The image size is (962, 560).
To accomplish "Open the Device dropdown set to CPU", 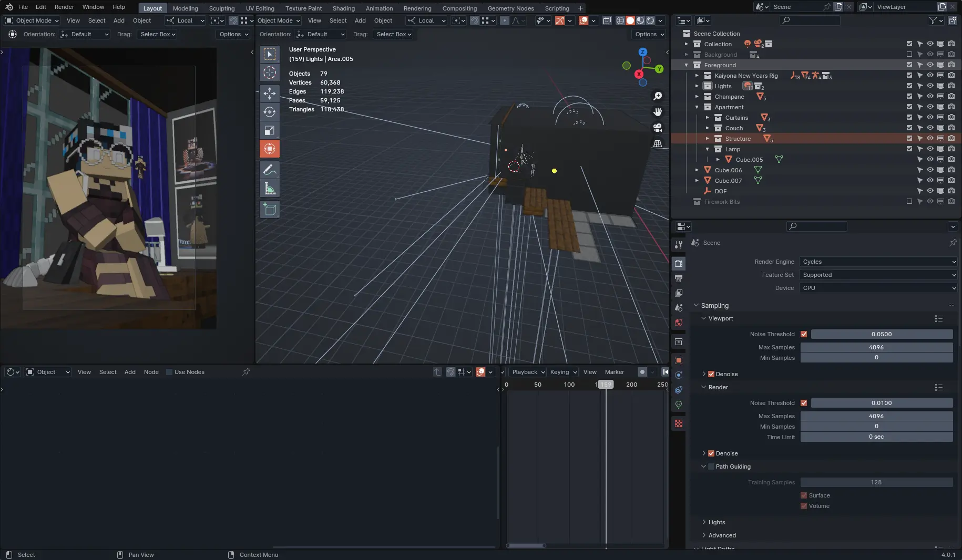I will 878,288.
